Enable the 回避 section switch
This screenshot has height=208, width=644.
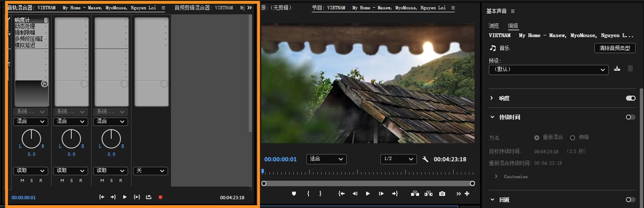coord(630,200)
